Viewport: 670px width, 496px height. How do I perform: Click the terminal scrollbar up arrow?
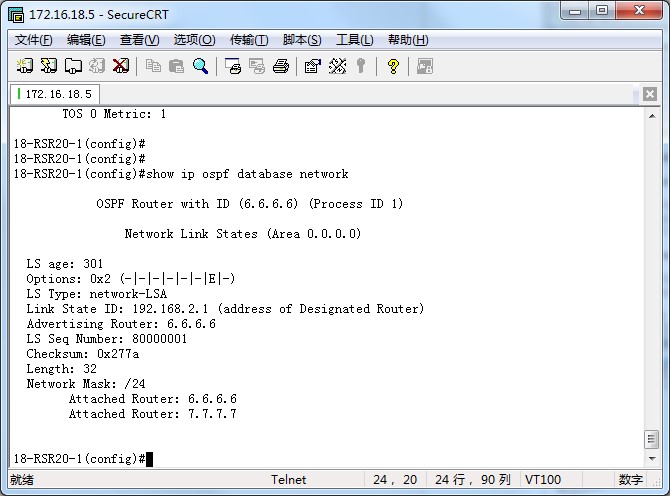pyautogui.click(x=652, y=114)
